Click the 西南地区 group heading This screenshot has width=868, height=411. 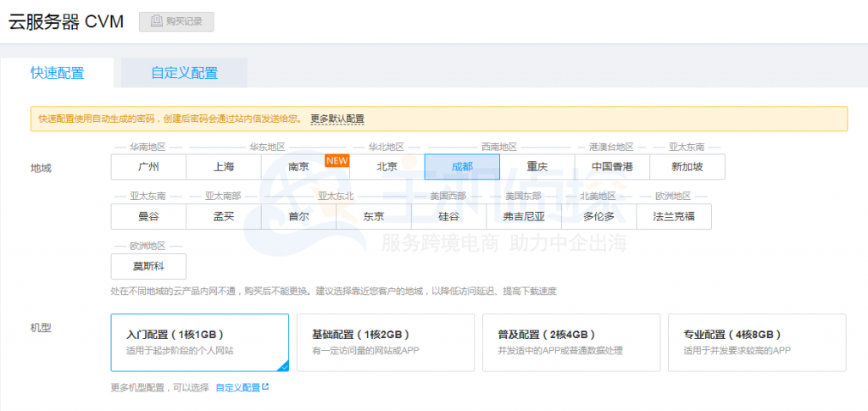498,147
